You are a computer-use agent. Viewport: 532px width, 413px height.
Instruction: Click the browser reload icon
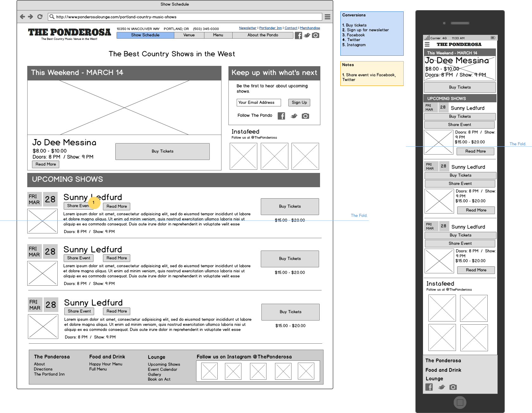tap(40, 17)
